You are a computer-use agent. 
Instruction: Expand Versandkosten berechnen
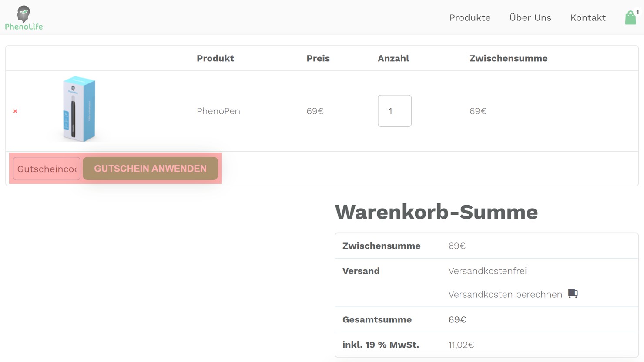coord(505,294)
